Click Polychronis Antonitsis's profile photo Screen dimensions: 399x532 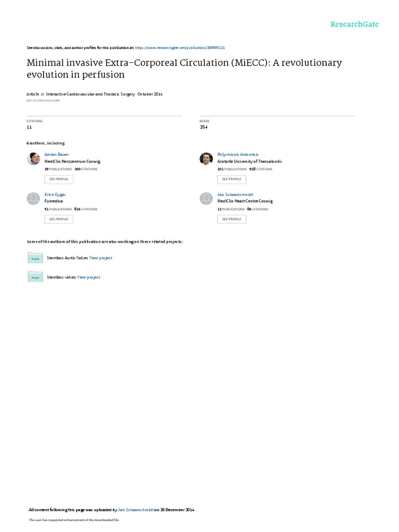pyautogui.click(x=206, y=158)
